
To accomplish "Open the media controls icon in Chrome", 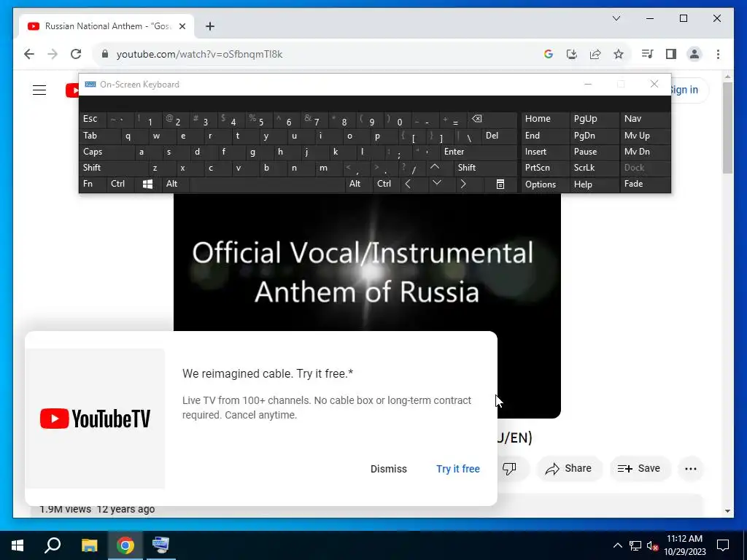I will (647, 54).
